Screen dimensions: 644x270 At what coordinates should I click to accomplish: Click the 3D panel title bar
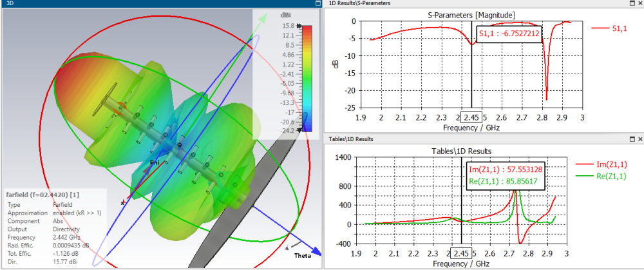(x=161, y=3)
